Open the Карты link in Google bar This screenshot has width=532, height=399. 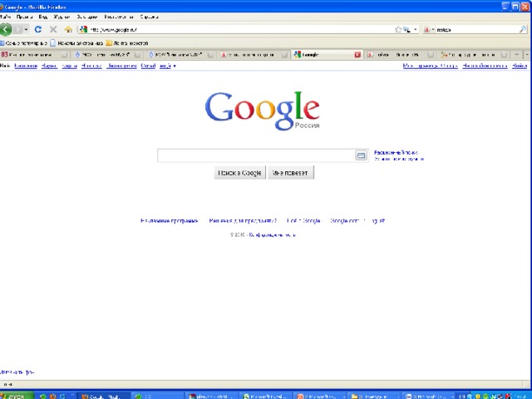pyautogui.click(x=70, y=66)
